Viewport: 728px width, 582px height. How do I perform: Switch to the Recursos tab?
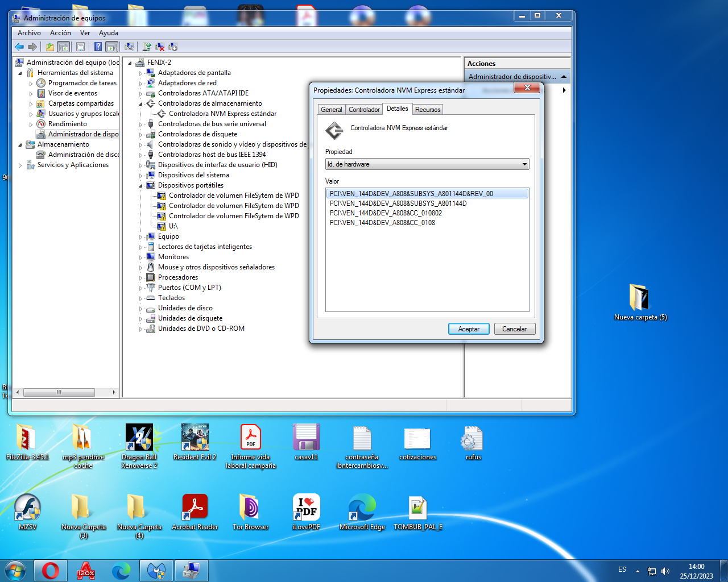pyautogui.click(x=428, y=110)
